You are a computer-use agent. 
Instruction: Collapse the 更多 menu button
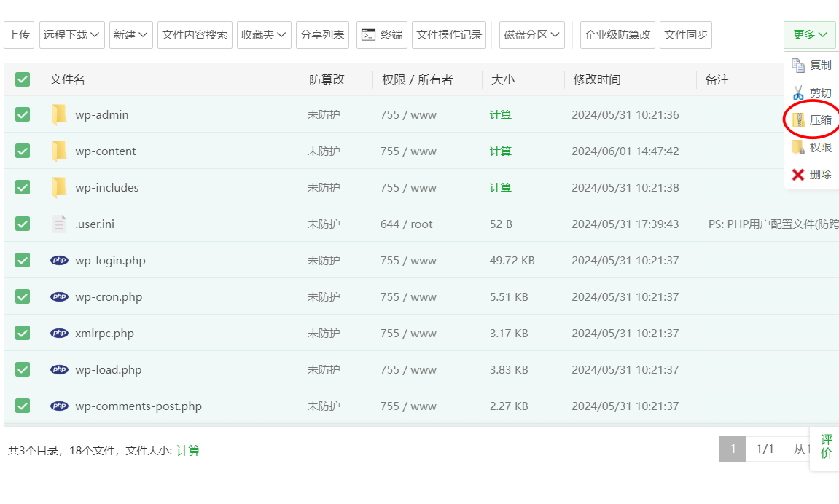(809, 35)
